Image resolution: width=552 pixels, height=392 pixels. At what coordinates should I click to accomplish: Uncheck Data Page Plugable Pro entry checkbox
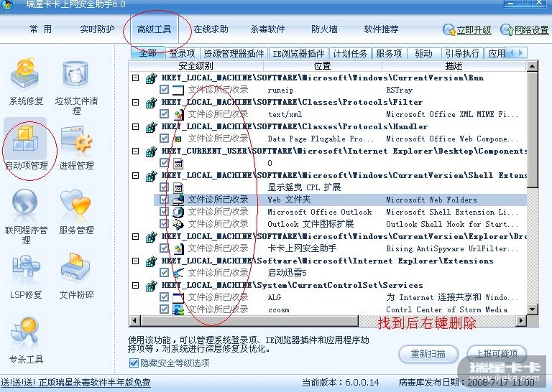[164, 138]
